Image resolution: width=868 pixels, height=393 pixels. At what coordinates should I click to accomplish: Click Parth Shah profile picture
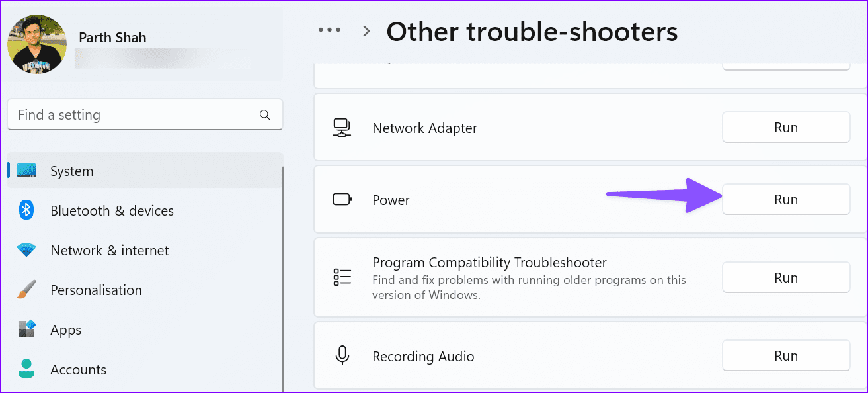coord(37,44)
